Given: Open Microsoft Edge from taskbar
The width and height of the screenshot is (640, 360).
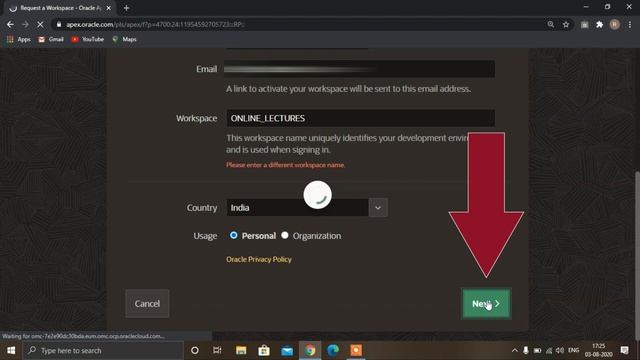Looking at the screenshot, I should point(333,351).
